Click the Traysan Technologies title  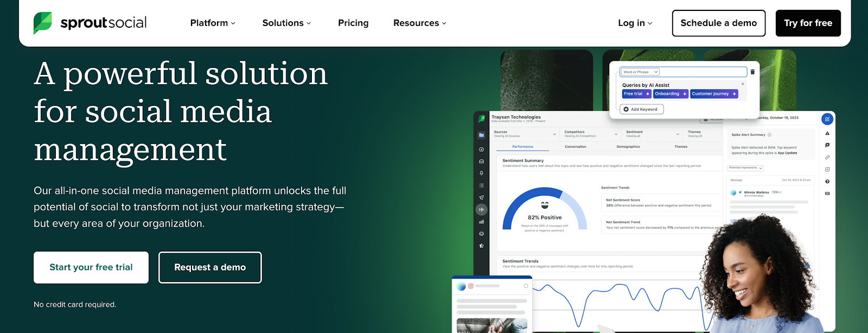click(516, 117)
